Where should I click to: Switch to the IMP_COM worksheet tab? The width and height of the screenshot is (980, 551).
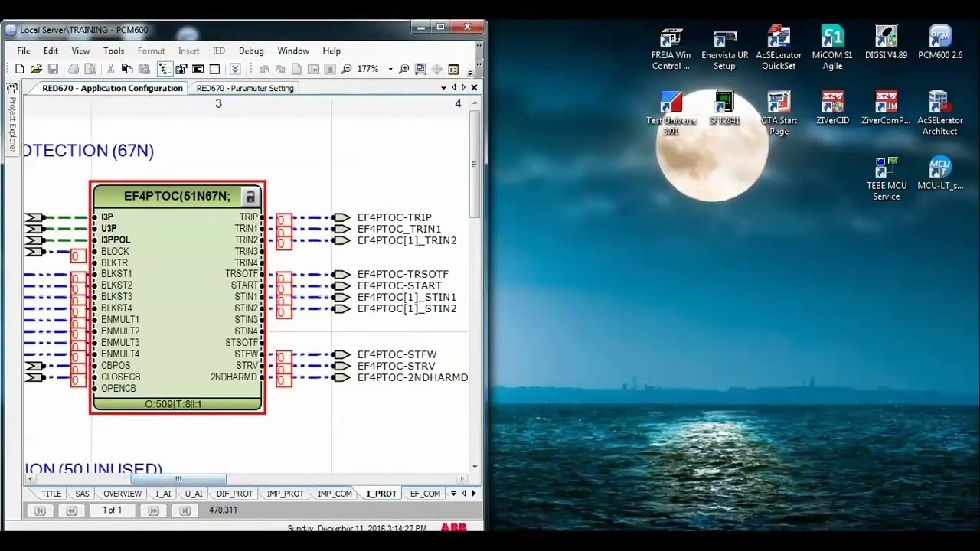pos(335,494)
